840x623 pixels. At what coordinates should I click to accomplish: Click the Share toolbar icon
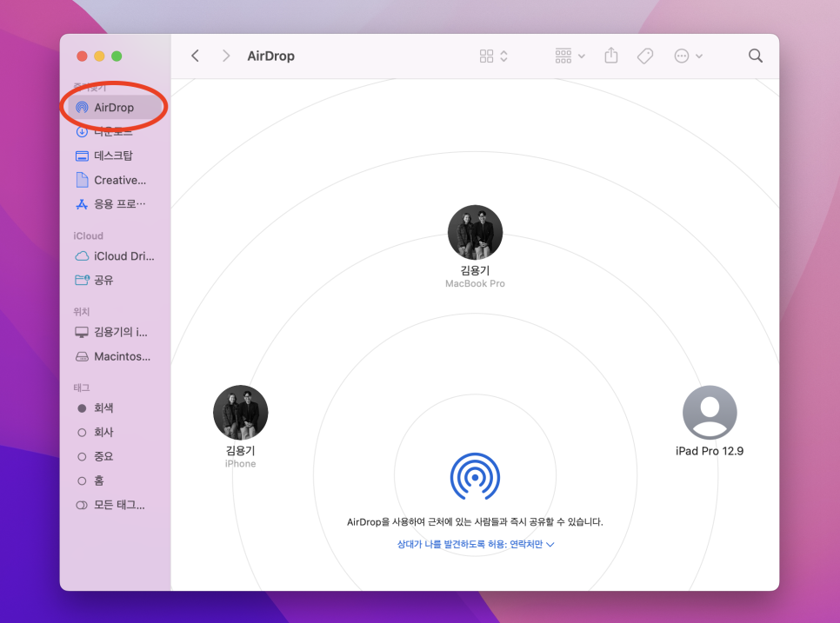tap(611, 55)
